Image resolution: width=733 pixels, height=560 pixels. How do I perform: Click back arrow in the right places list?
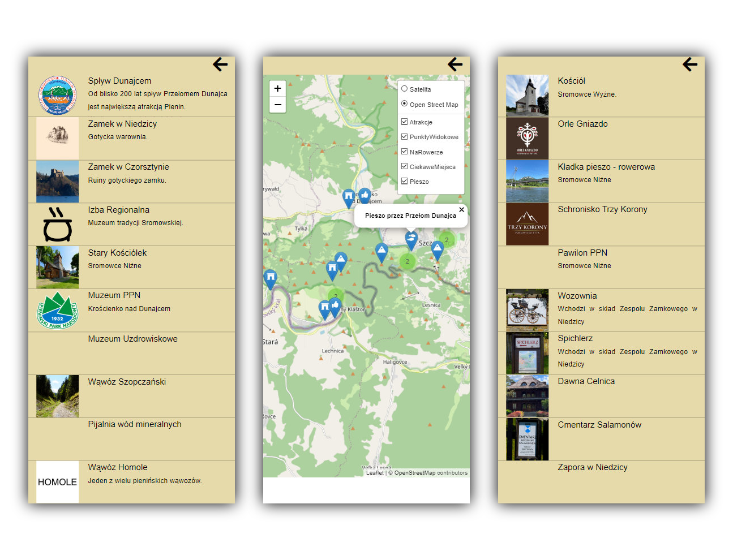coord(690,64)
